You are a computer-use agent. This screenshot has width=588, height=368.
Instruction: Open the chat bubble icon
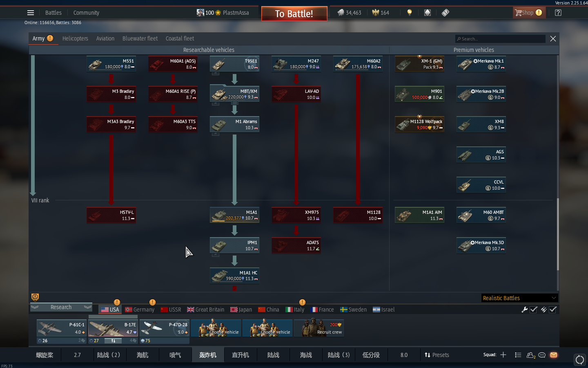tap(542, 355)
